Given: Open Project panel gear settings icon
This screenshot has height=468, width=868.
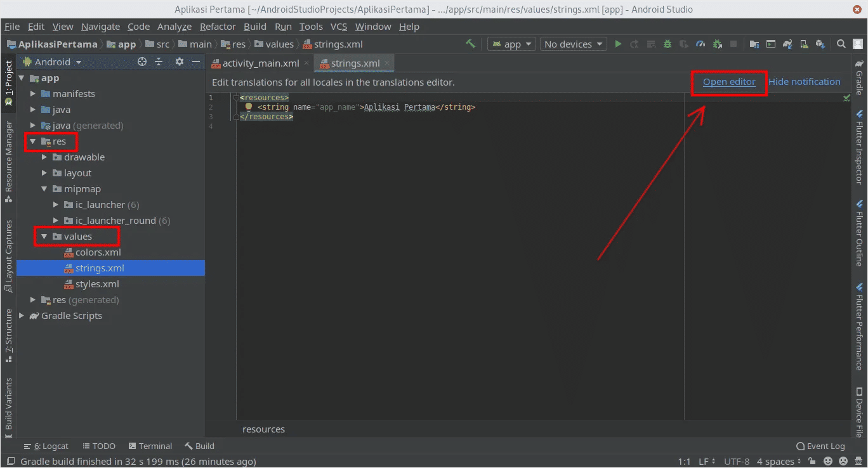Looking at the screenshot, I should (x=180, y=62).
